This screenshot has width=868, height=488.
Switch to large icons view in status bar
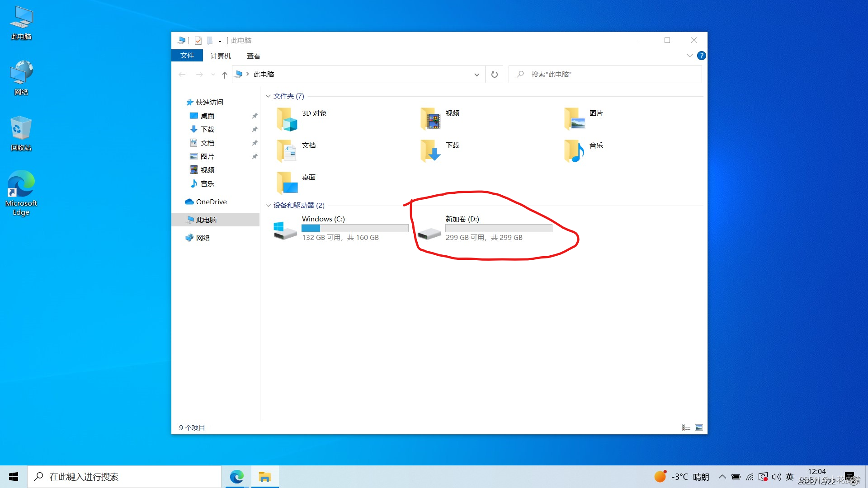[x=699, y=427]
